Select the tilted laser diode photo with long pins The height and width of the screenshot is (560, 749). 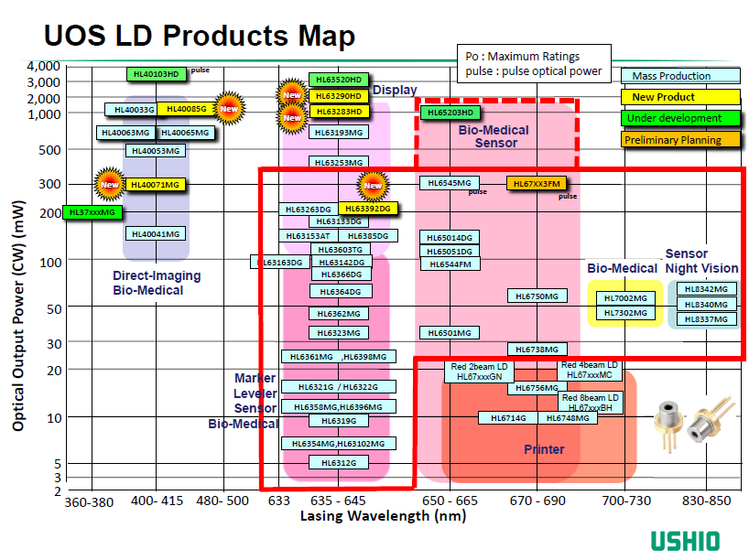[711, 419]
